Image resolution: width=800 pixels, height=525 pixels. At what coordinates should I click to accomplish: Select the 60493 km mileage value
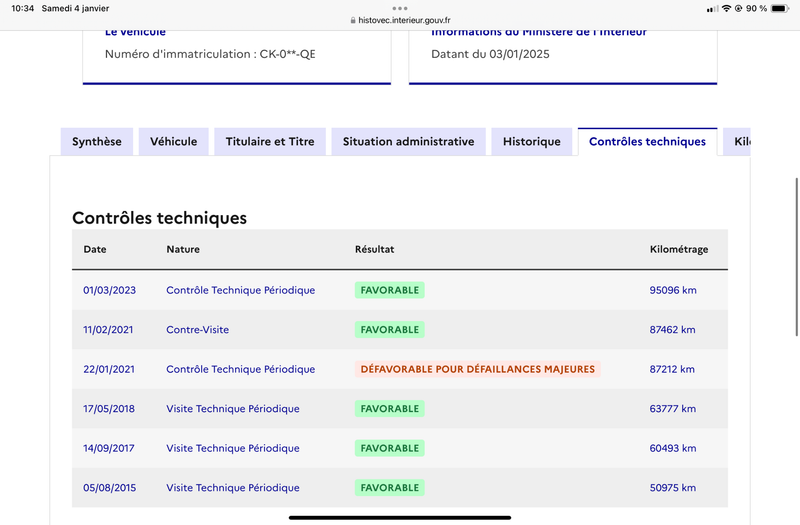[x=673, y=448]
